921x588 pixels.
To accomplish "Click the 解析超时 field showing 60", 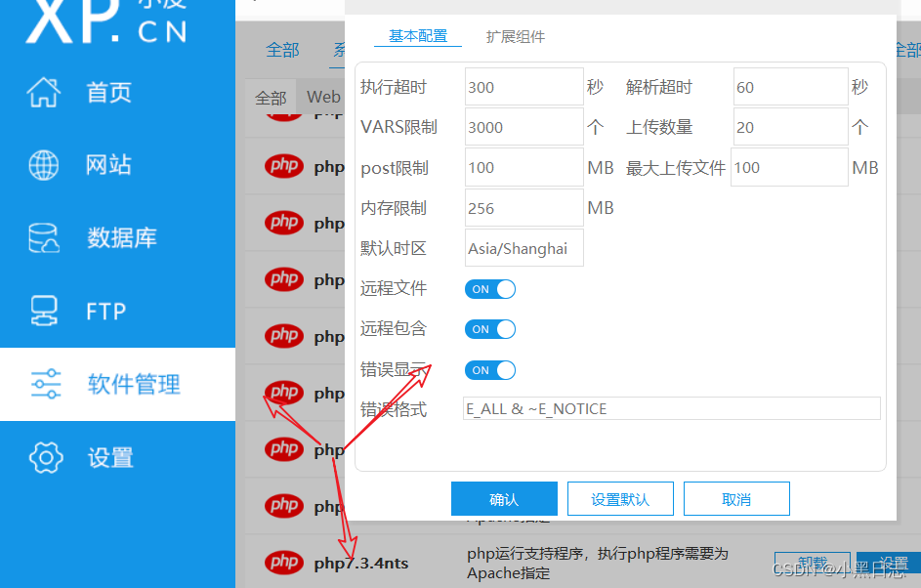I will [790, 87].
